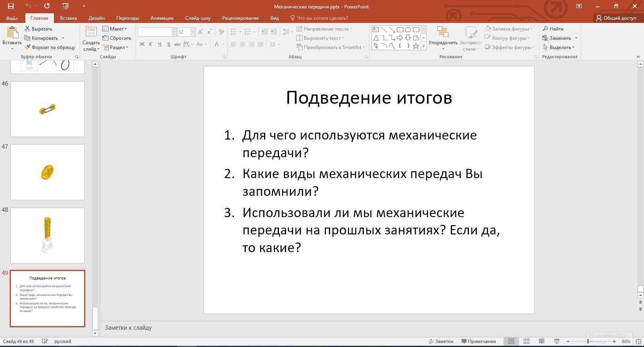This screenshot has height=347, width=644.
Task: Start slideshow from status bar icon
Action: tap(557, 341)
